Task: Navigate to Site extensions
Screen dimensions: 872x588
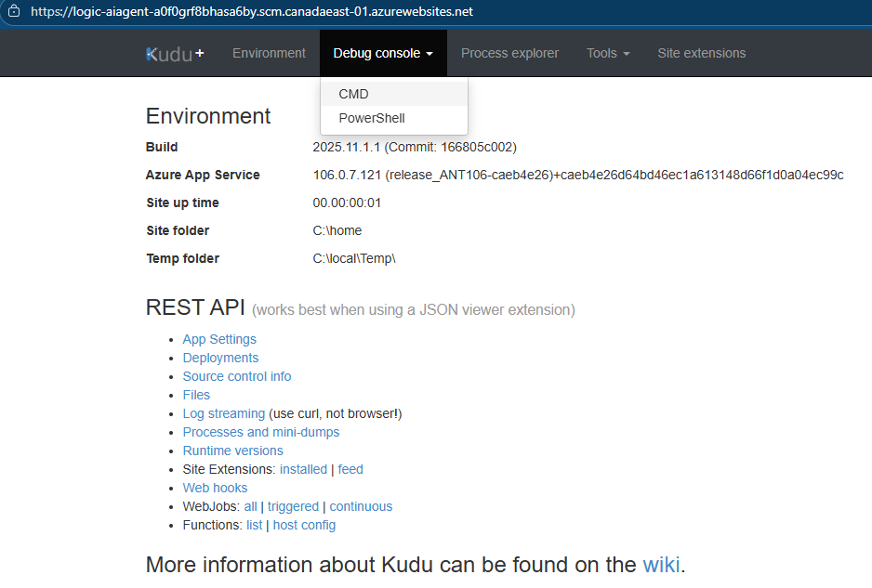Action: click(x=701, y=54)
